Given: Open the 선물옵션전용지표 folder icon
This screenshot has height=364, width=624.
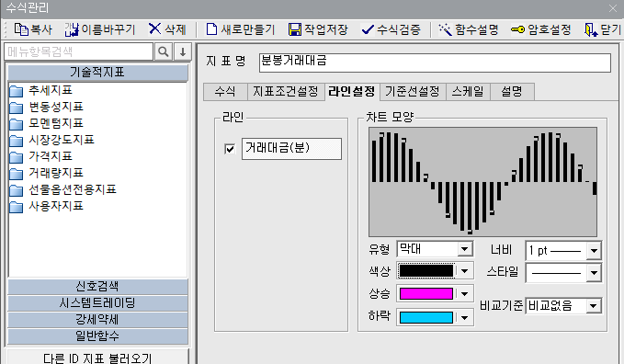Looking at the screenshot, I should pos(17,190).
